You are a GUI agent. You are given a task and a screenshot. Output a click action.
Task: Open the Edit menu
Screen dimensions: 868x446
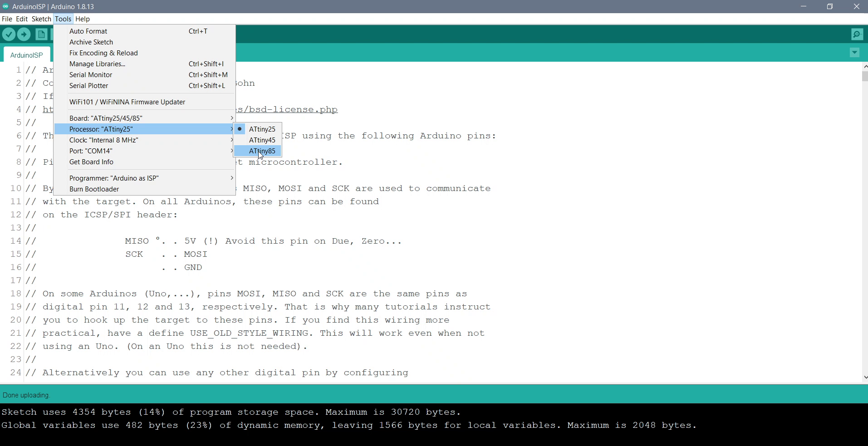coord(22,19)
